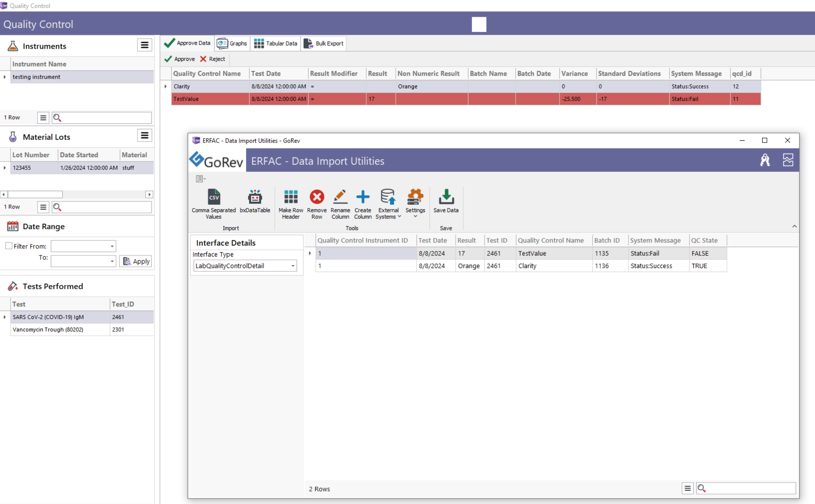Collapse the ERFAC ribbon with the chevron
The height and width of the screenshot is (504, 815).
point(794,226)
